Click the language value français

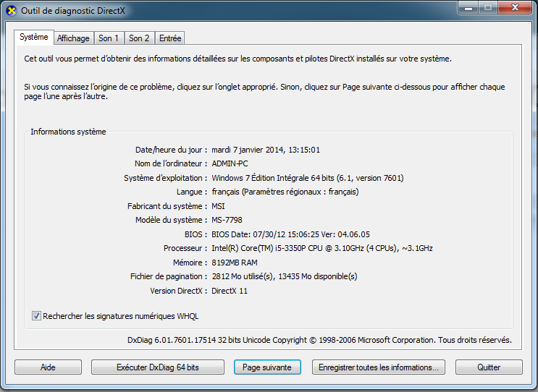click(285, 192)
